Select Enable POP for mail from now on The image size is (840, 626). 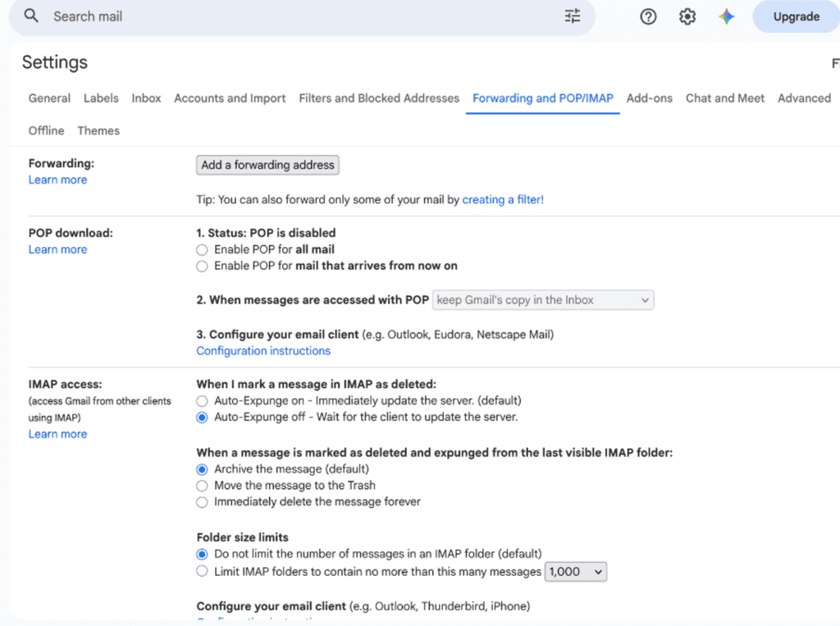click(202, 267)
